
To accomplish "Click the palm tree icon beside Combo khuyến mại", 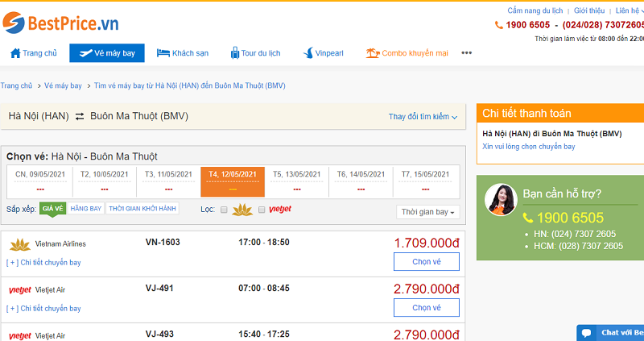I will [373, 53].
